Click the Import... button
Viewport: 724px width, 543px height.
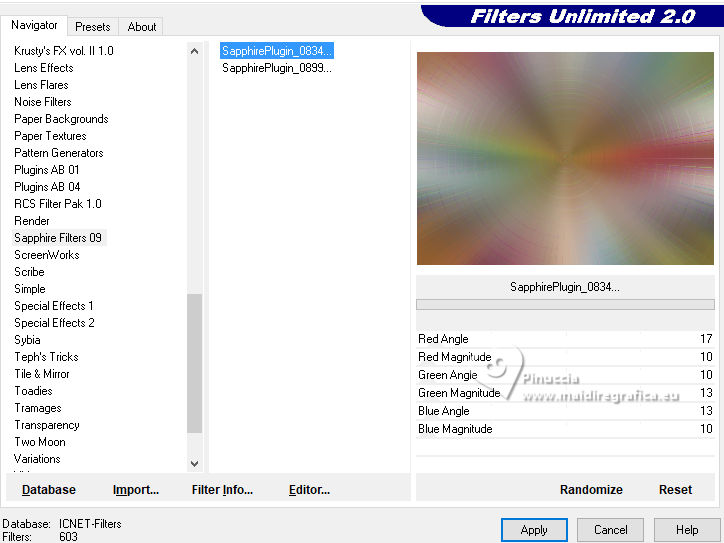pos(136,490)
